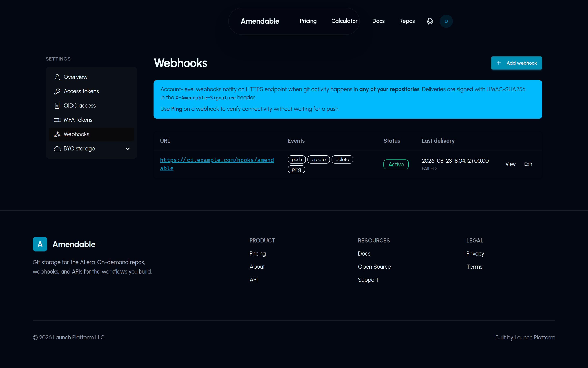
Task: Open footer Pricing link
Action: pos(257,254)
